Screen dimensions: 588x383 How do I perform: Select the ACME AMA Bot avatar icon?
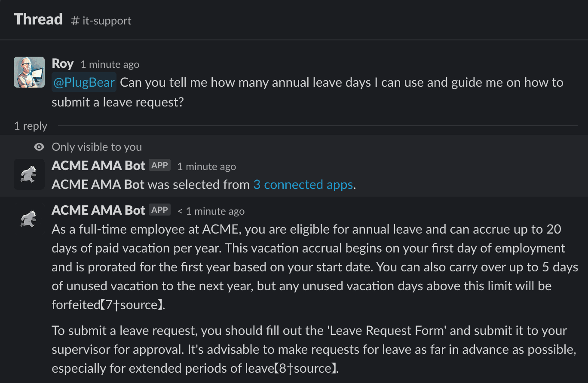tap(29, 174)
